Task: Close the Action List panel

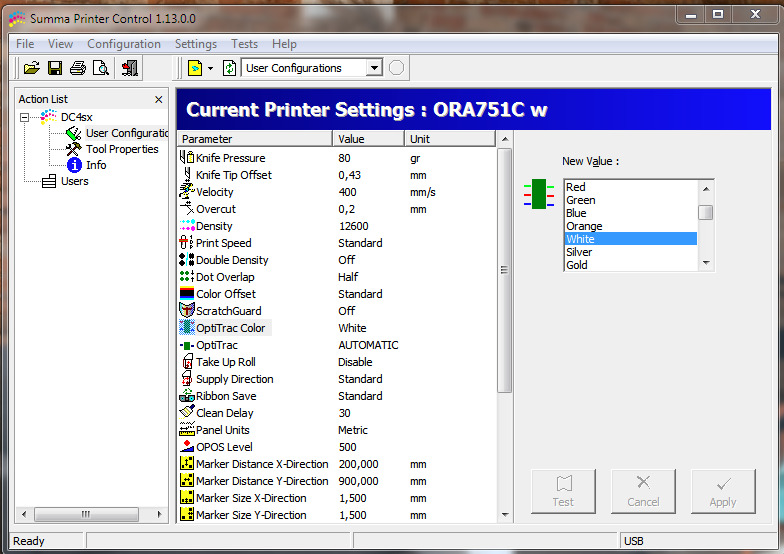Action: point(158,100)
